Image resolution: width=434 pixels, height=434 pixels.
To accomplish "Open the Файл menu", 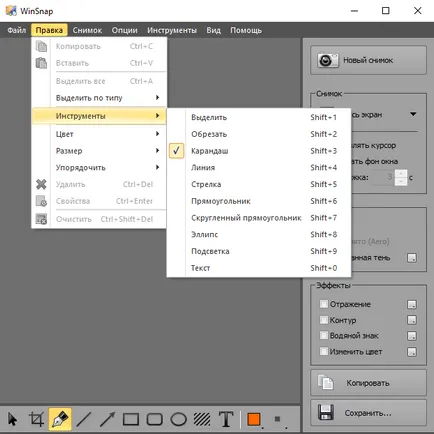I will point(17,30).
